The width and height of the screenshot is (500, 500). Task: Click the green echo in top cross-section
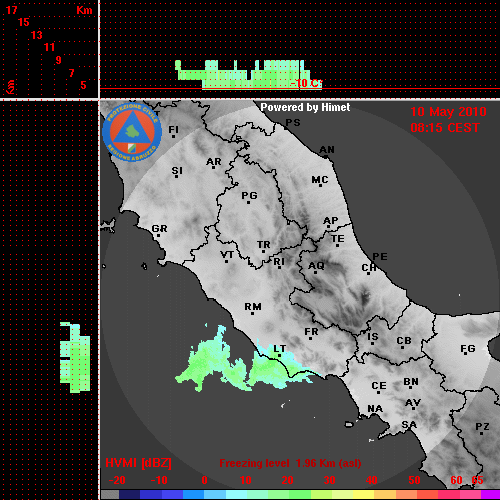248,75
